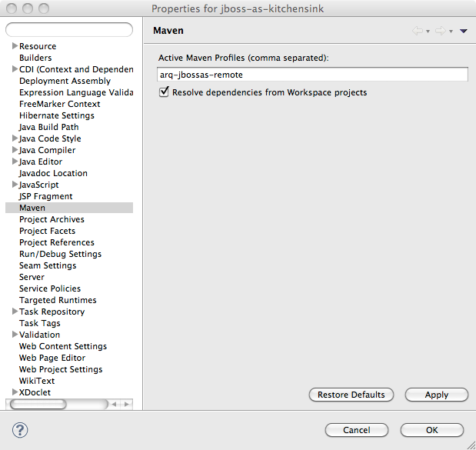Open Project Archives page
The height and width of the screenshot is (450, 476).
click(x=52, y=219)
